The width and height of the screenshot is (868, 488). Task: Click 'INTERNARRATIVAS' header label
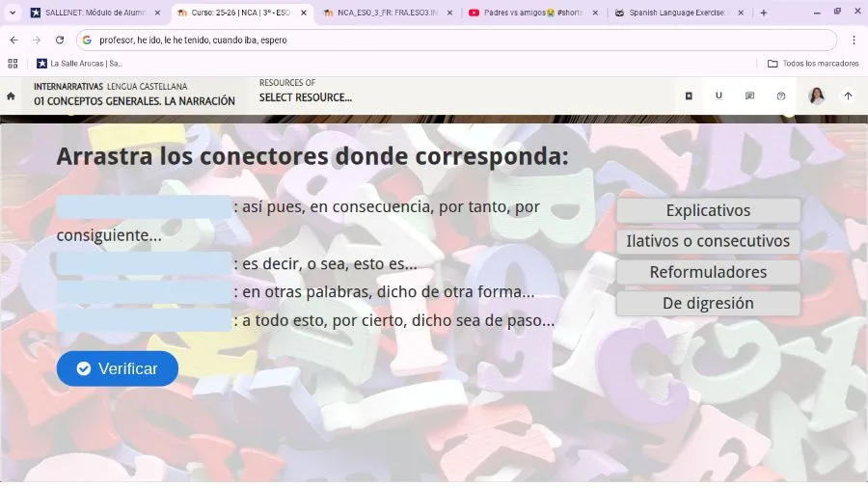(x=68, y=86)
